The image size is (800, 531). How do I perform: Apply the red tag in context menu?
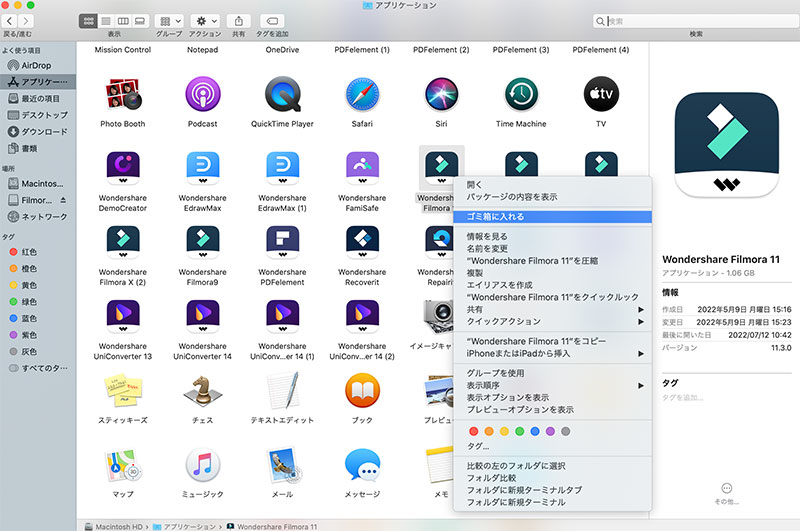click(473, 432)
